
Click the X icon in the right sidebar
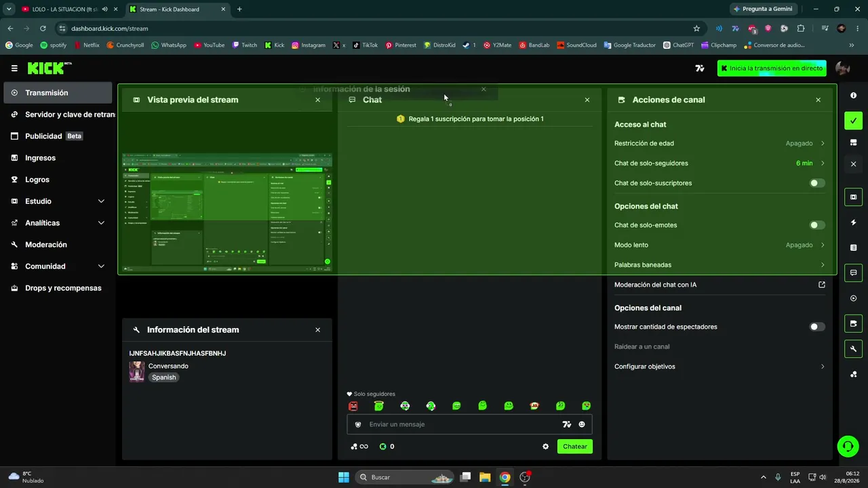coord(854,164)
